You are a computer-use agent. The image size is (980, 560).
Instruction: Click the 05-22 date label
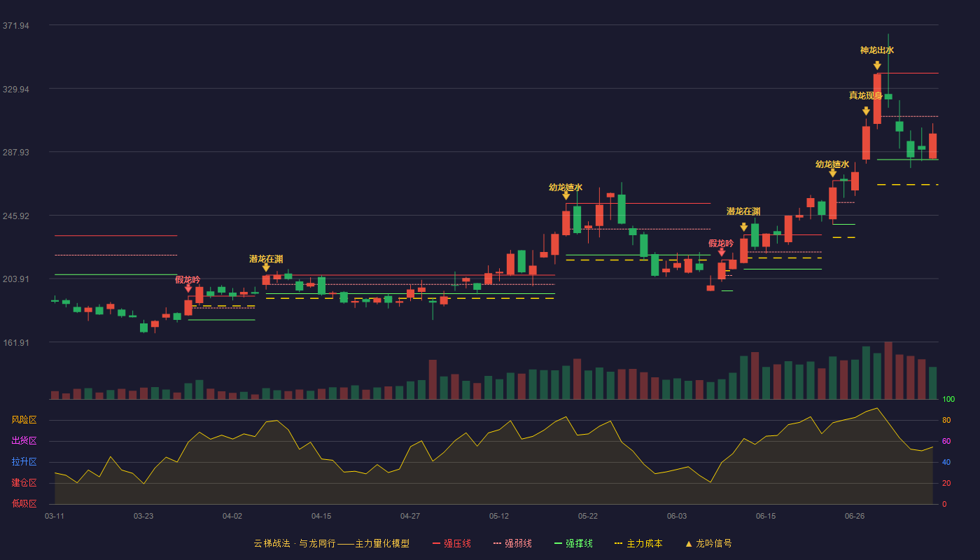pyautogui.click(x=588, y=516)
